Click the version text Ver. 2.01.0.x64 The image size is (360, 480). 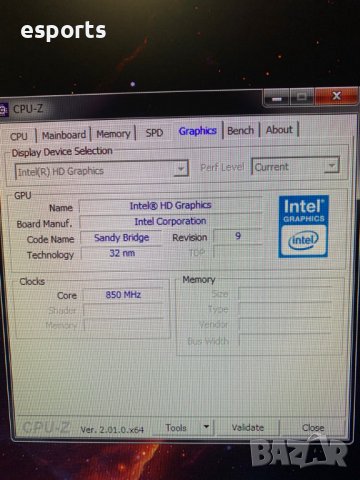pyautogui.click(x=112, y=430)
